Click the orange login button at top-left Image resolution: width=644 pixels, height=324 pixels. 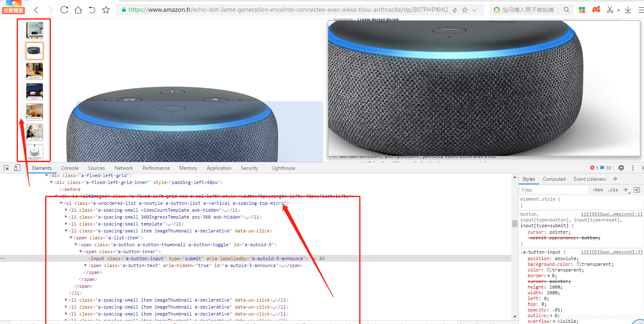coord(13,11)
